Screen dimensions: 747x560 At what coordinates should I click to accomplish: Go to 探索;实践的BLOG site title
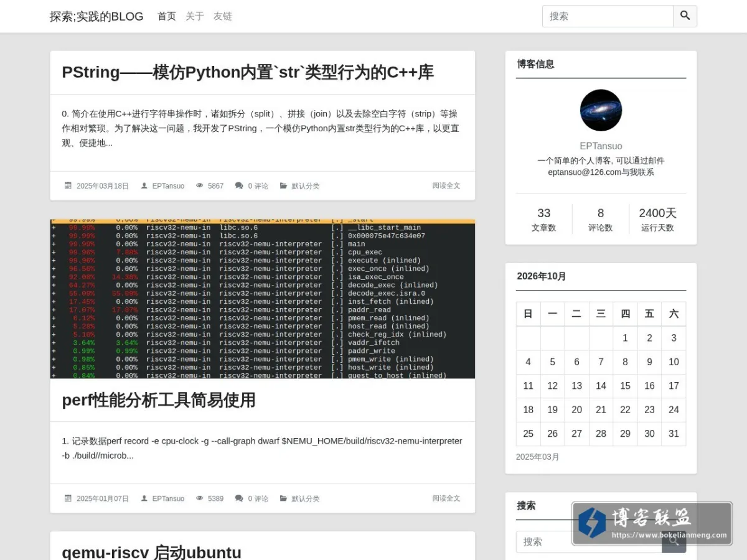click(x=96, y=16)
